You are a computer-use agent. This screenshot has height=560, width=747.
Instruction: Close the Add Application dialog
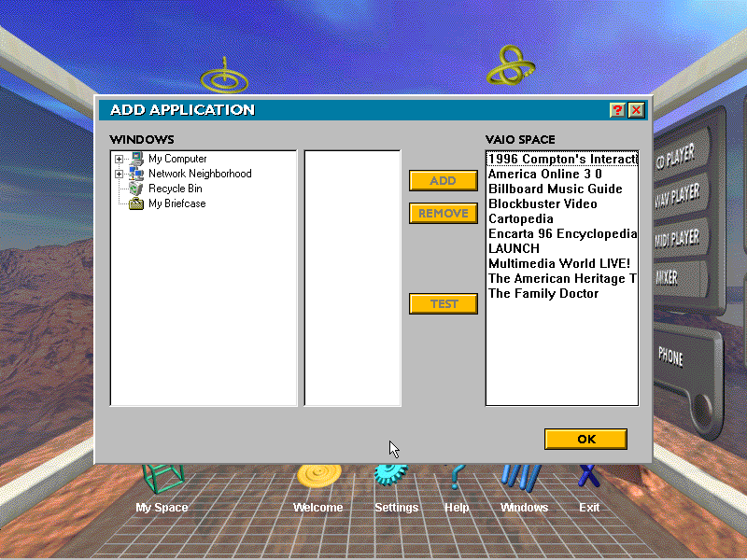point(637,110)
